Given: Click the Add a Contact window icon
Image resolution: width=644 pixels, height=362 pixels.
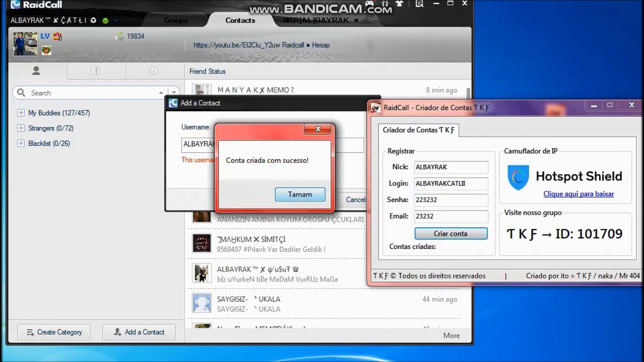Looking at the screenshot, I should point(173,103).
